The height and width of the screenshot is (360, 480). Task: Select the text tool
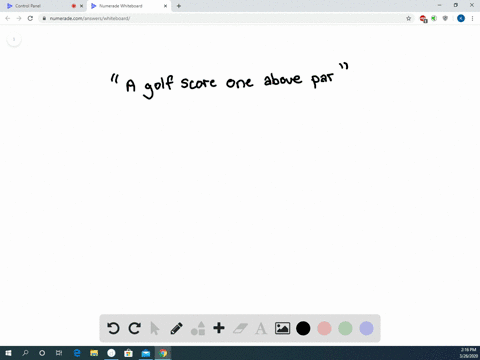(261, 328)
